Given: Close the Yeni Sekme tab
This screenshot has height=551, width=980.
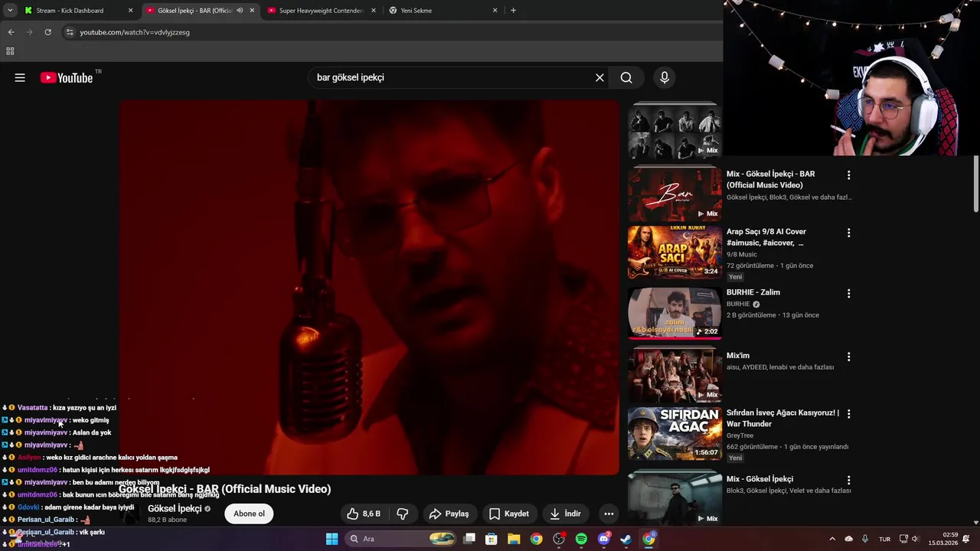Looking at the screenshot, I should pyautogui.click(x=495, y=11).
